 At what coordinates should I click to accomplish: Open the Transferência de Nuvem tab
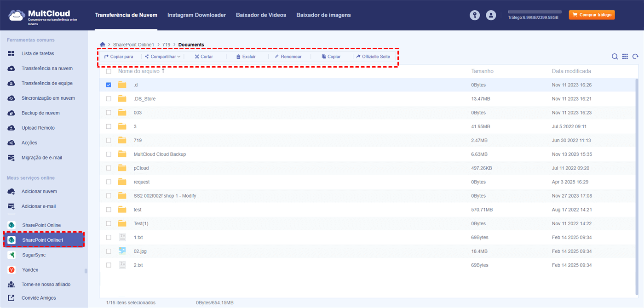(126, 15)
